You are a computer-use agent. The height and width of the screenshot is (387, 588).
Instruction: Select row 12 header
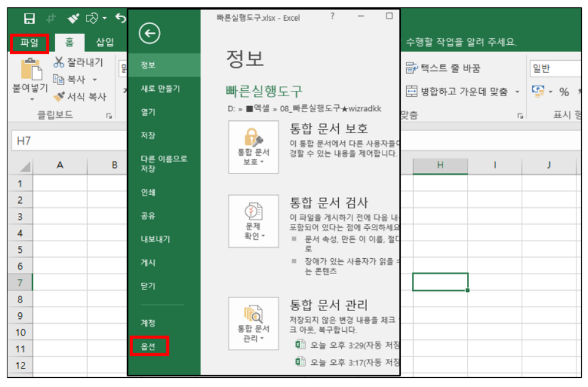[20, 366]
